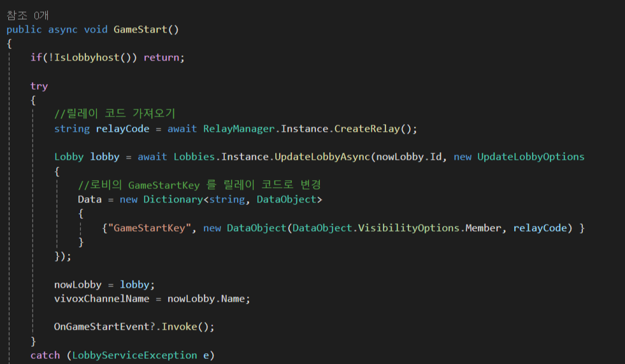Click 'nowLobby' in 'nowLobby = lobby;' line
The width and height of the screenshot is (625, 364).
[x=78, y=284]
